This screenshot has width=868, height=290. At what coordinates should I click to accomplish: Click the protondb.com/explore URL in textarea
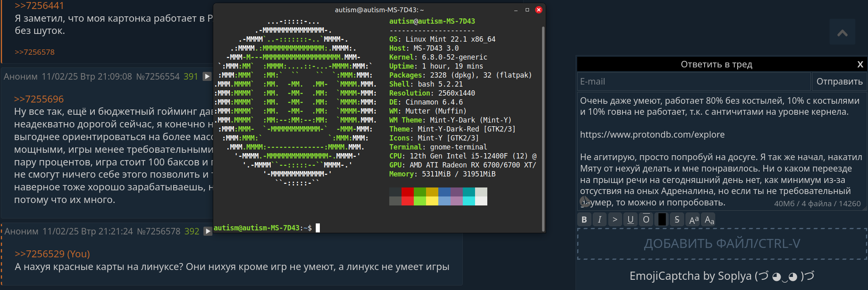coord(652,134)
